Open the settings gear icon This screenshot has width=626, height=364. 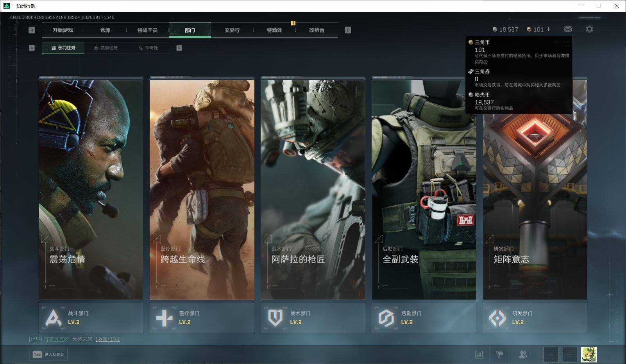[x=589, y=29]
